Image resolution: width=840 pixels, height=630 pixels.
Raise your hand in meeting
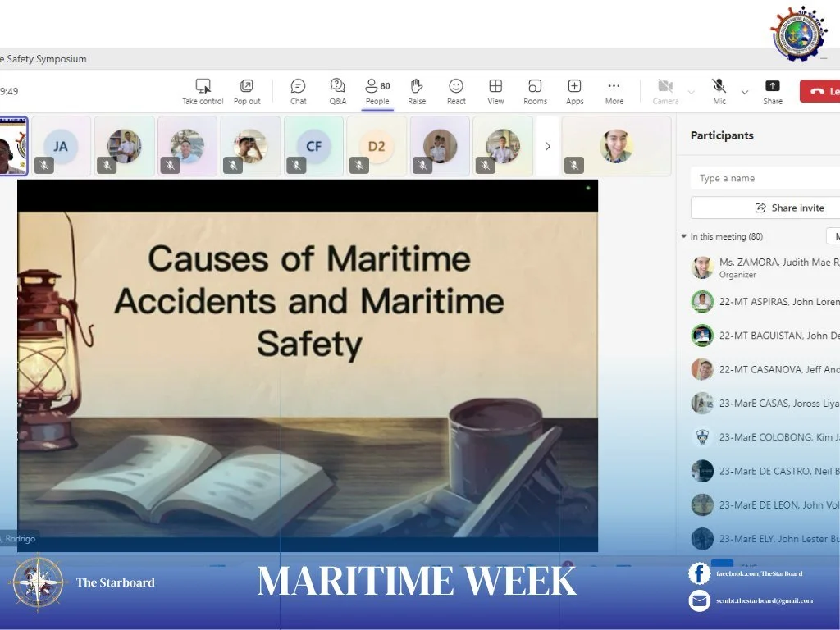click(417, 92)
